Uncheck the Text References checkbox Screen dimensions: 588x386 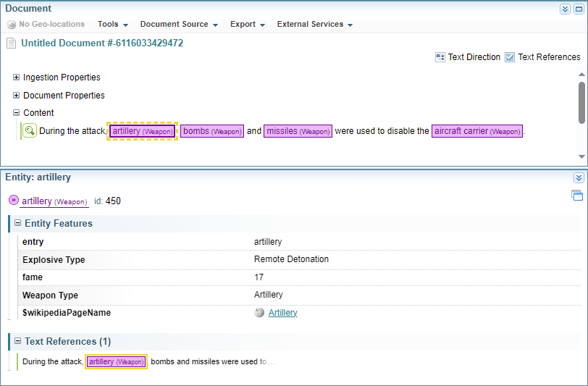coord(510,57)
